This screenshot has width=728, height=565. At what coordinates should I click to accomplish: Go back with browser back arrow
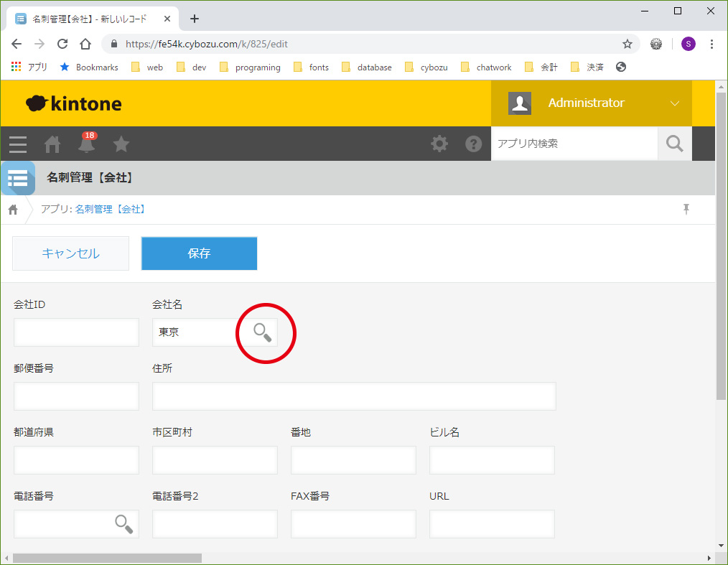pos(17,44)
